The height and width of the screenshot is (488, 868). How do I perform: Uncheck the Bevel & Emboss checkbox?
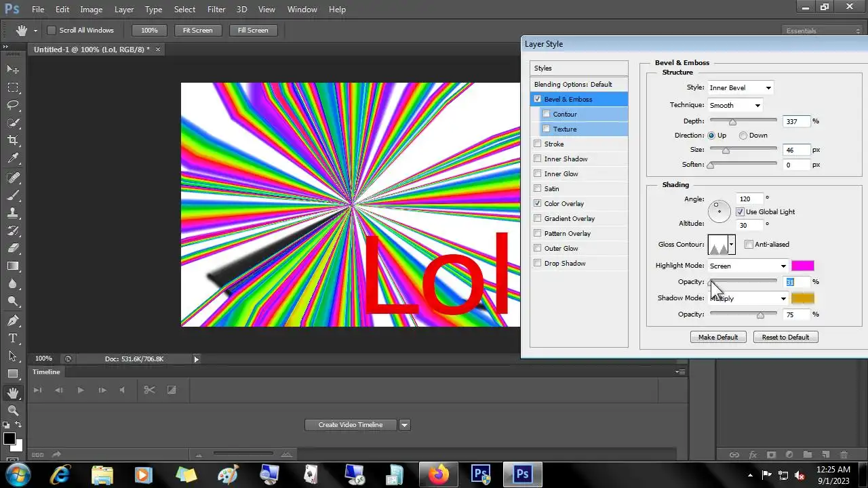[x=538, y=99]
